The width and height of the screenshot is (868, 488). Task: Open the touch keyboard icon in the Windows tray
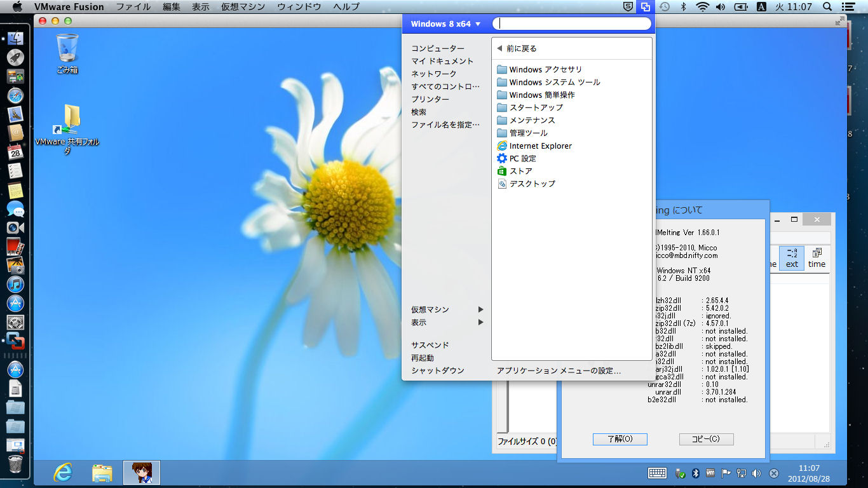[657, 473]
